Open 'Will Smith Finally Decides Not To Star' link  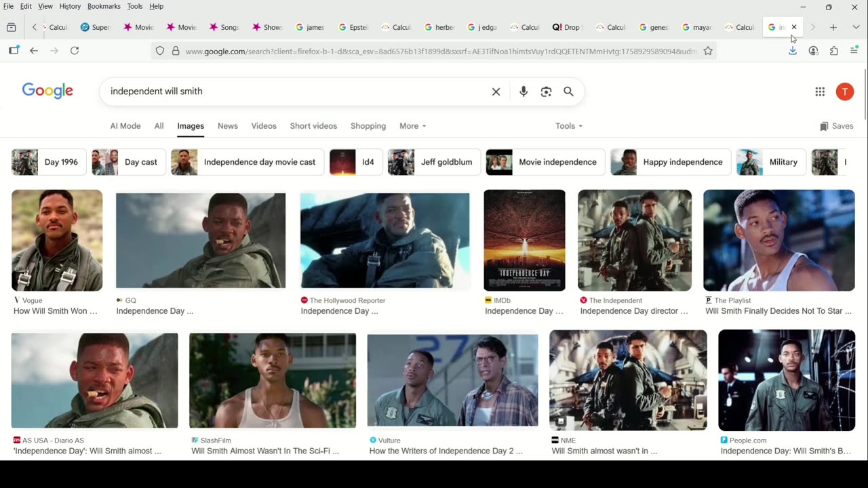778,311
